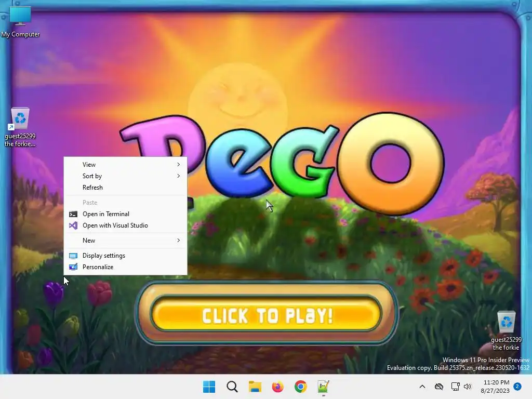Select the bottom-right 'guest25299 the forkie' recycle icon
The width and height of the screenshot is (532, 399).
506,331
